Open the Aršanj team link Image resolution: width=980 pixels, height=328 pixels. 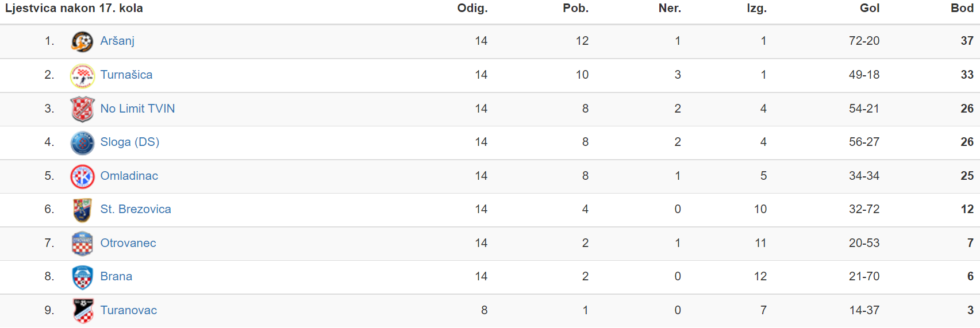pyautogui.click(x=117, y=41)
